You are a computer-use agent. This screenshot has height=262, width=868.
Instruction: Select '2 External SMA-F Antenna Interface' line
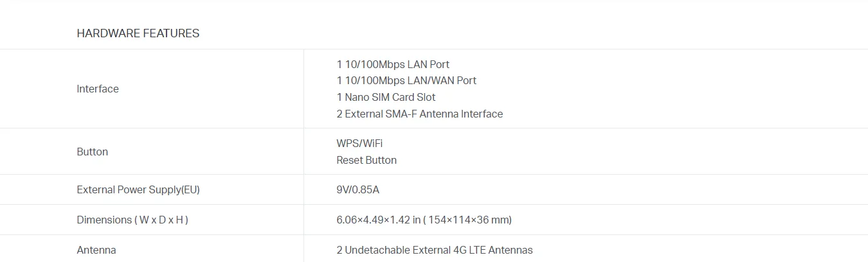419,114
